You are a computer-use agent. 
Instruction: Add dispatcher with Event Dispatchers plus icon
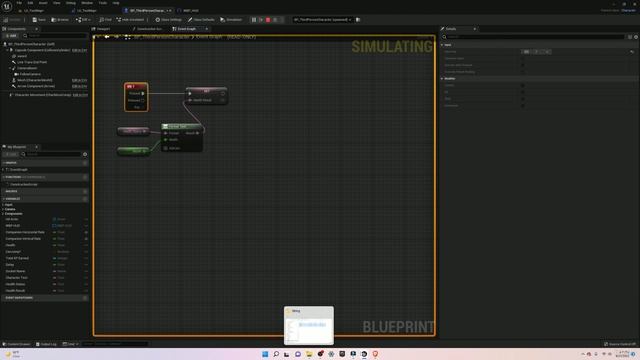pos(85,298)
